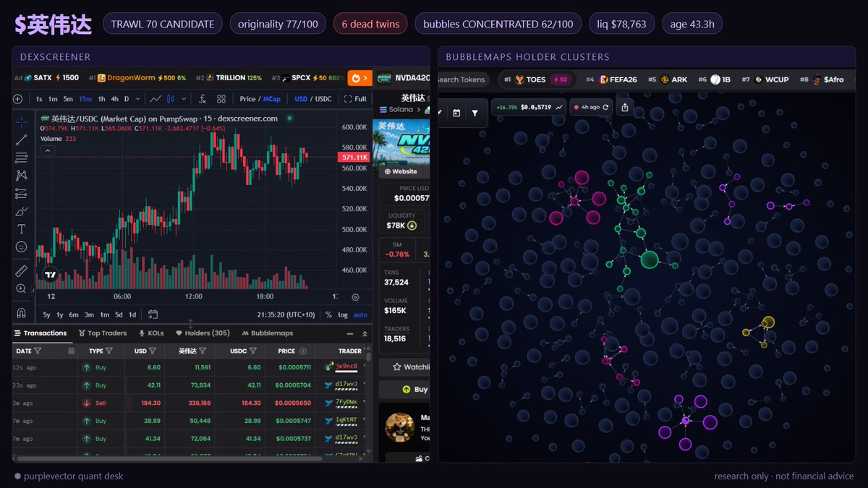Open 英伟达 amount column filter
The height and width of the screenshot is (488, 868).
pyautogui.click(x=203, y=351)
